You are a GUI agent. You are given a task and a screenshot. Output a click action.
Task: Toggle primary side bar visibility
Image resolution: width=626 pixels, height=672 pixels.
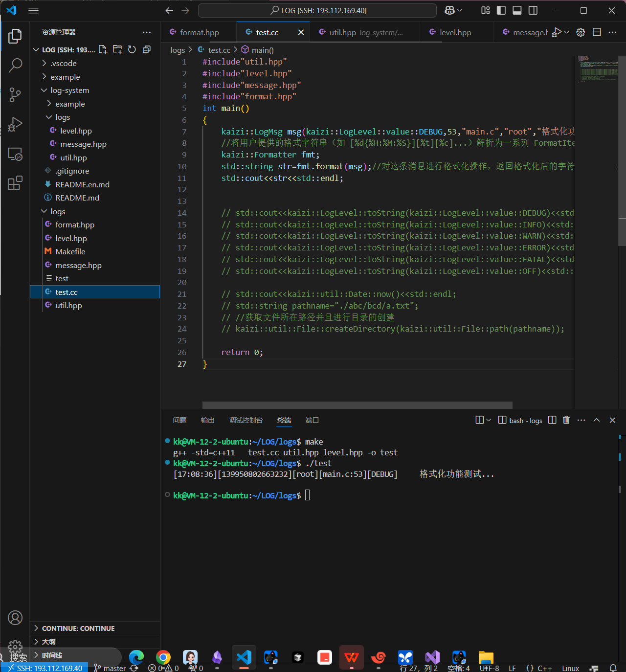(501, 10)
